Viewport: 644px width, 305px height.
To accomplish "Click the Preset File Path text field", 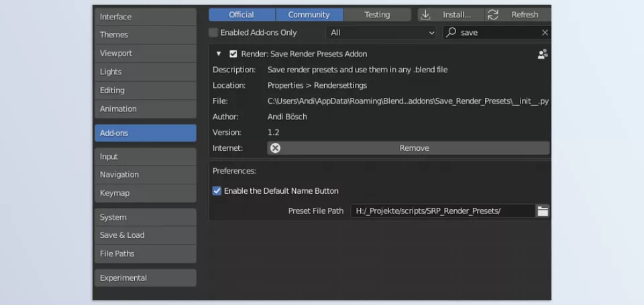I will (443, 211).
